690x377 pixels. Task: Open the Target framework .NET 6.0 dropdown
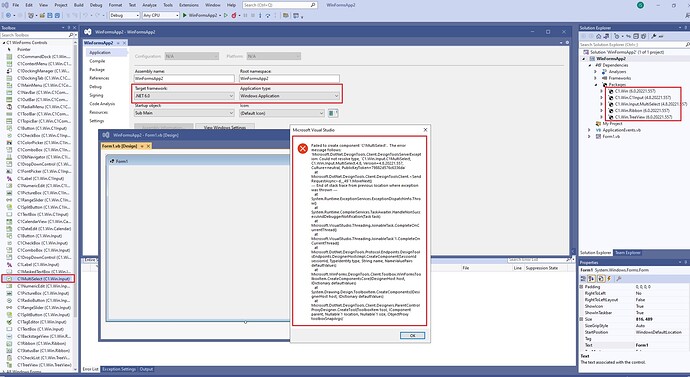pyautogui.click(x=184, y=96)
